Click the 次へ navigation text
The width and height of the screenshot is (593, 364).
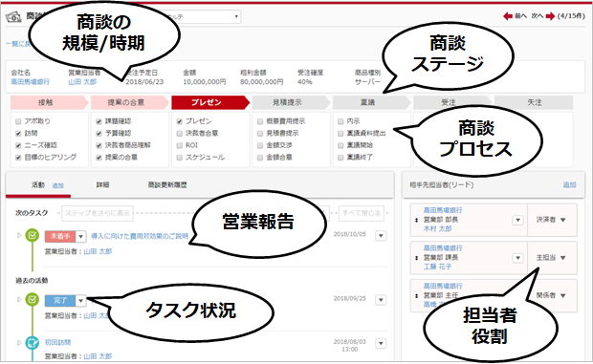(538, 16)
